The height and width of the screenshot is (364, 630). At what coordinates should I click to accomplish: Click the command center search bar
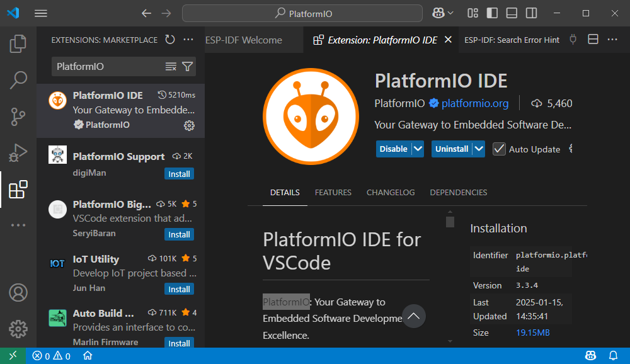coord(302,14)
